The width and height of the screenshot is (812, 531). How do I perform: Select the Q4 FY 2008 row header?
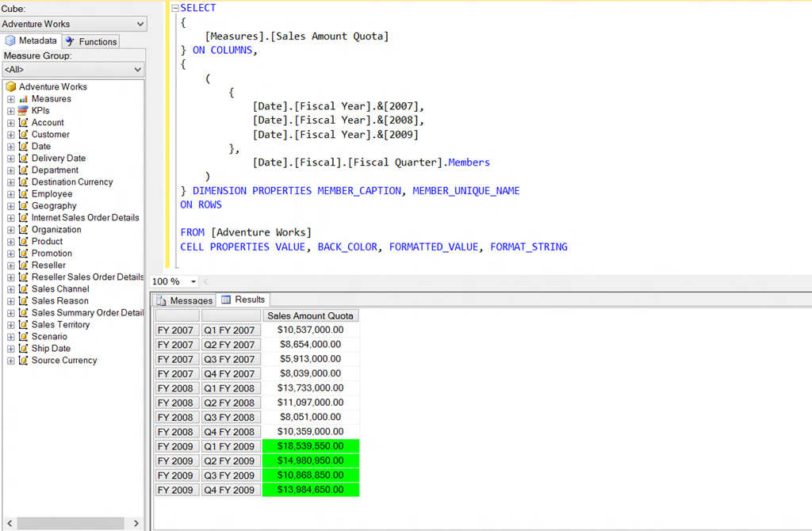point(231,432)
